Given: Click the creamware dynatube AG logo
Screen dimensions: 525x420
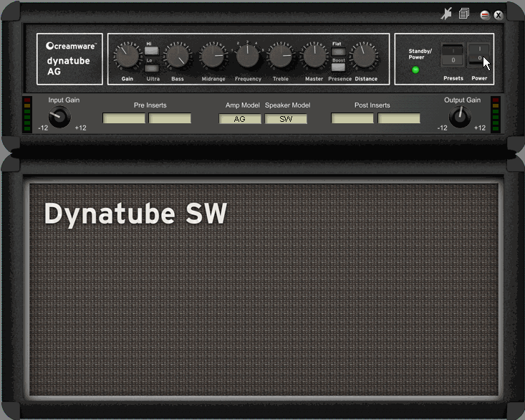Looking at the screenshot, I should [69, 59].
